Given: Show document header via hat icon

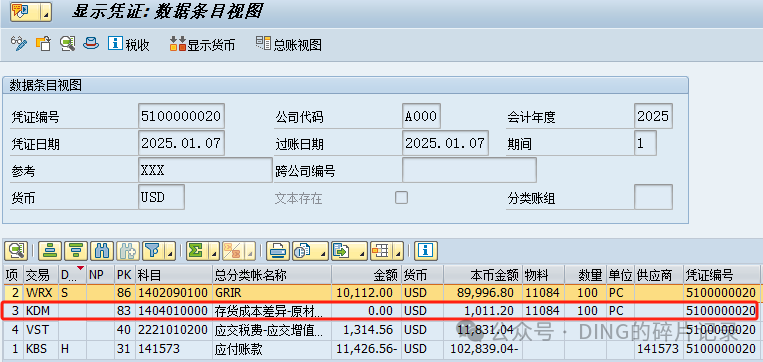Looking at the screenshot, I should (x=91, y=44).
